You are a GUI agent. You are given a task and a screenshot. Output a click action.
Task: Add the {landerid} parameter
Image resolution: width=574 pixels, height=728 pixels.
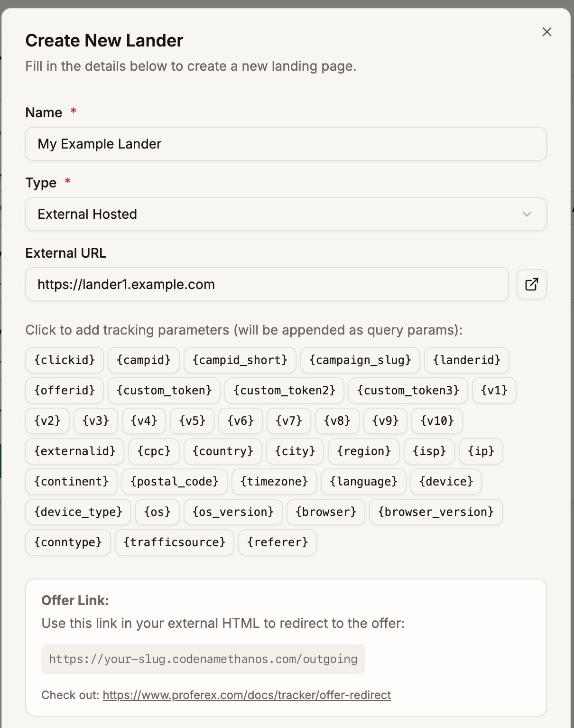pos(467,360)
